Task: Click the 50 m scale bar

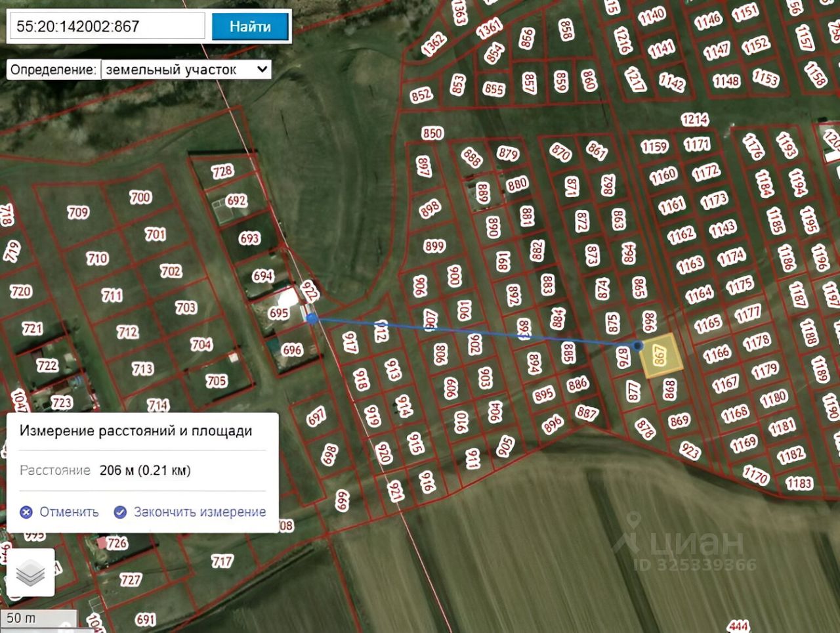Action: [38, 619]
